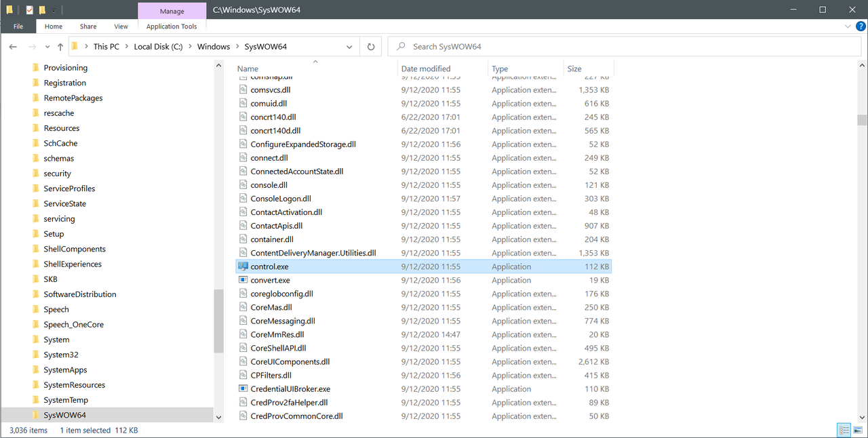Click the chevron after Windows in address bar
This screenshot has width=868, height=438.
[x=237, y=47]
